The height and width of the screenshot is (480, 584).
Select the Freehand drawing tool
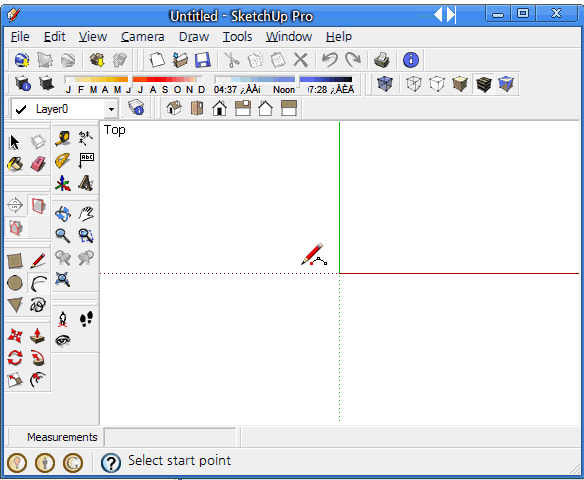(38, 305)
